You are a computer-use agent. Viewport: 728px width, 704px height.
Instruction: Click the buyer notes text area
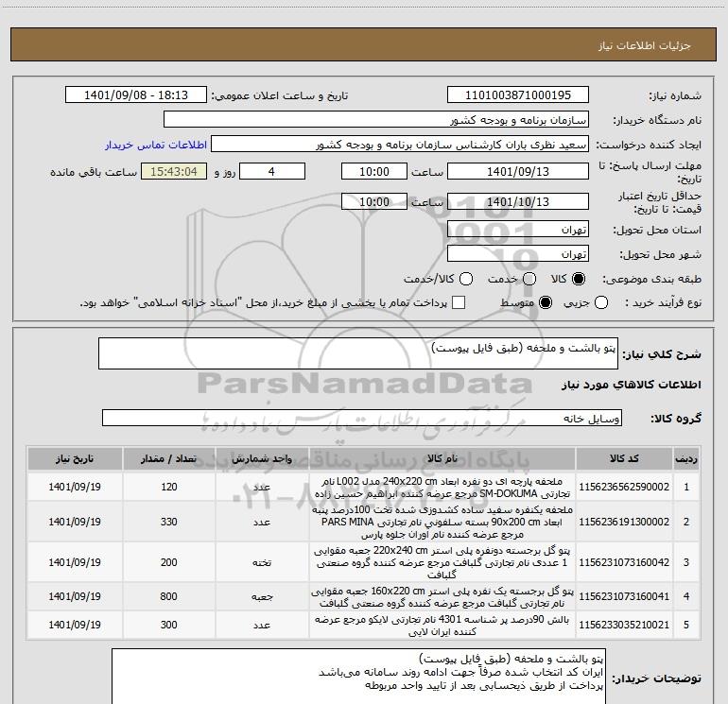point(358,677)
